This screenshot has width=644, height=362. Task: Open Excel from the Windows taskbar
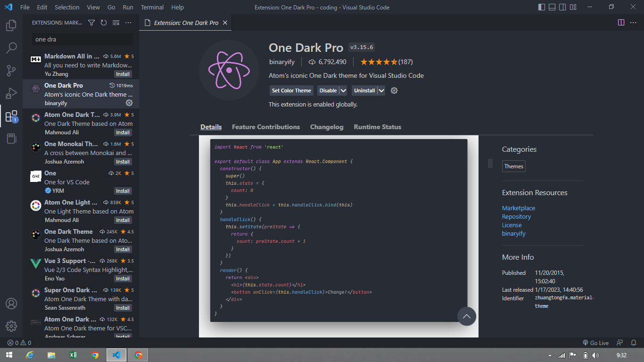[x=73, y=355]
